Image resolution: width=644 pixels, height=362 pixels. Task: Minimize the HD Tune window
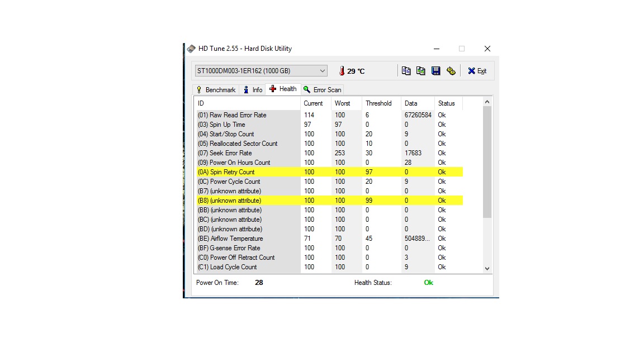(437, 49)
